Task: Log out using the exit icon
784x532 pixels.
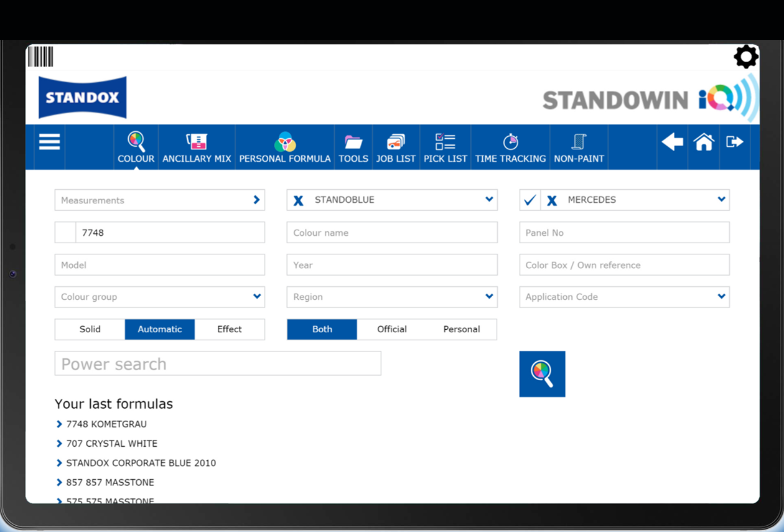Action: tap(735, 142)
